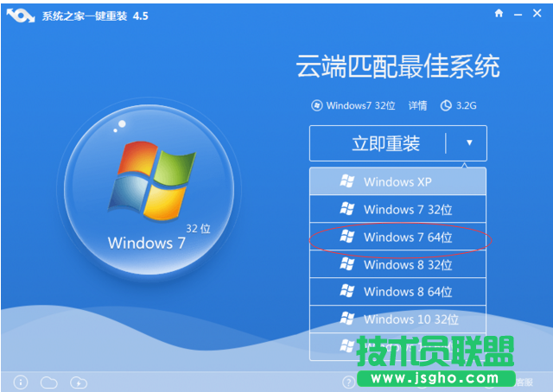Choose Windows 7 64位 option
553x392 pixels.
click(x=397, y=237)
